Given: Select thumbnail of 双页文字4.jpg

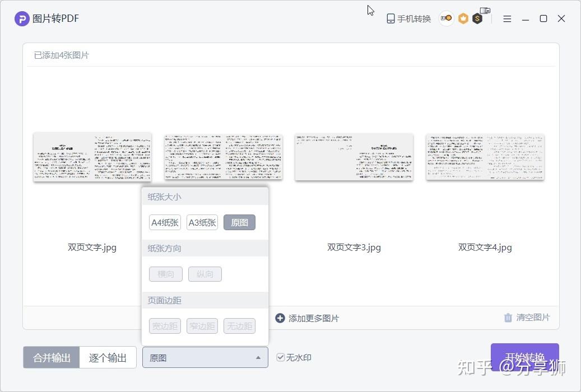Looking at the screenshot, I should pyautogui.click(x=485, y=157).
